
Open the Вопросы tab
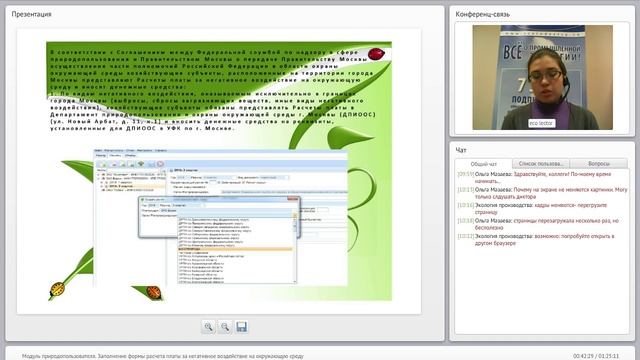[x=599, y=164]
